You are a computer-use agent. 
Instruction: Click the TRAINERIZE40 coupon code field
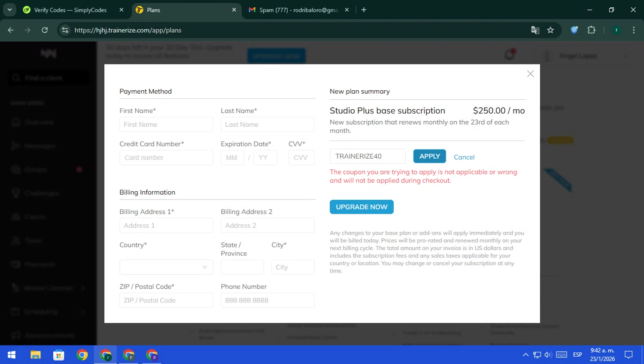tap(368, 156)
